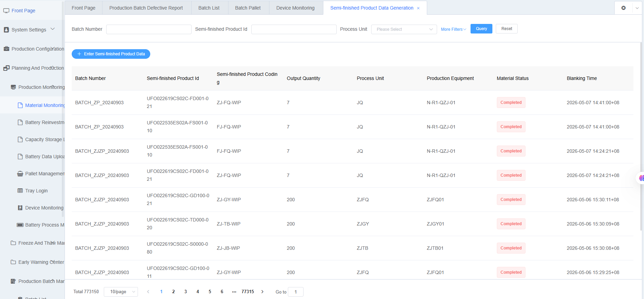
Task: Go to next page arrow
Action: pyautogui.click(x=262, y=291)
